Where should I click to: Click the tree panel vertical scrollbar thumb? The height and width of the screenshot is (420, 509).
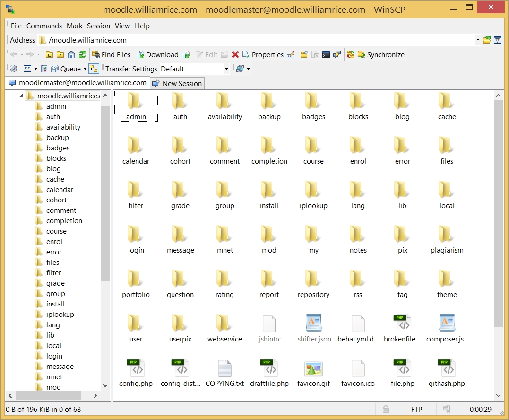click(105, 193)
